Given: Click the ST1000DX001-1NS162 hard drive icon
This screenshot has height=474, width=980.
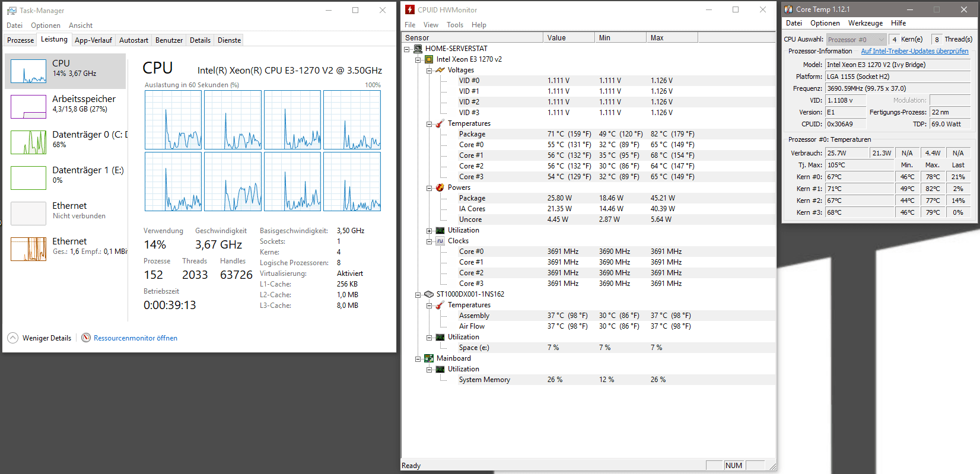Looking at the screenshot, I should pos(429,294).
